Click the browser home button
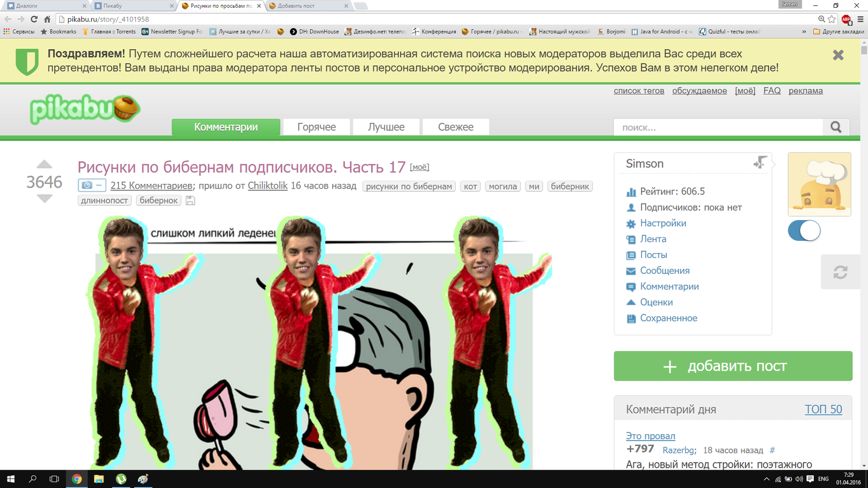The image size is (868, 488). pyautogui.click(x=47, y=19)
